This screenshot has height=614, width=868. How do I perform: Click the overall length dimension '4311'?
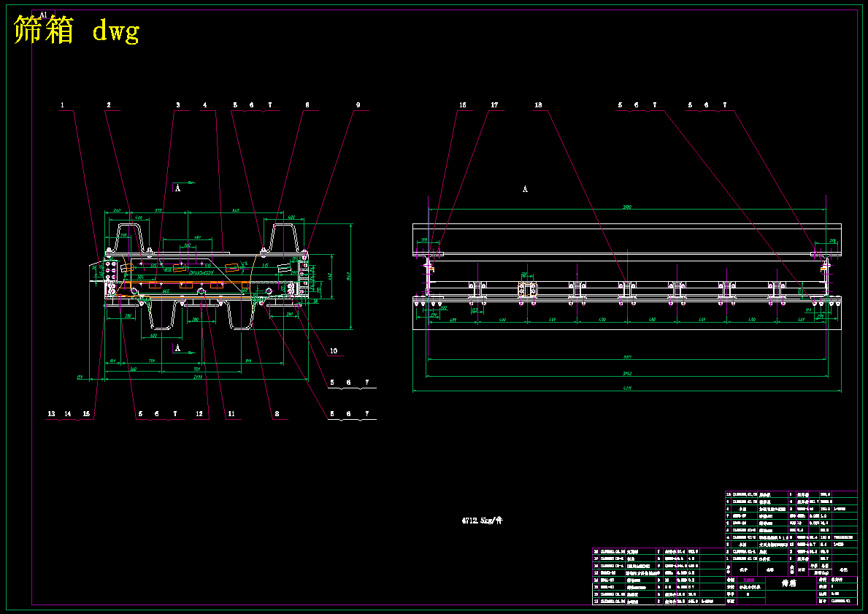629,388
